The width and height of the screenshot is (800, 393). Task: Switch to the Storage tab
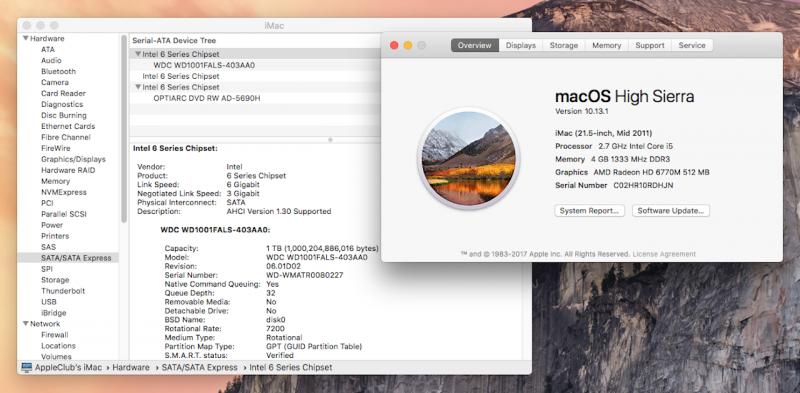[x=564, y=45]
